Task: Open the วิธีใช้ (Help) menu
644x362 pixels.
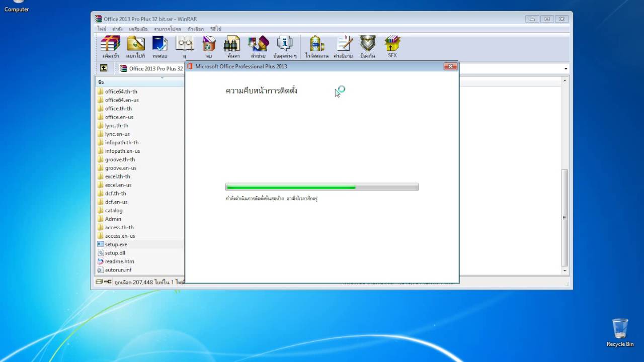Action: point(216,29)
